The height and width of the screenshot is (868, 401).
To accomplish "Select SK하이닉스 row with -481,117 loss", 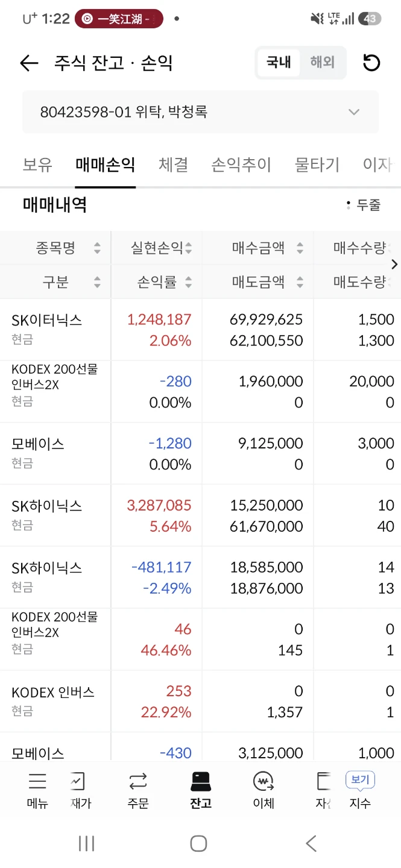I will [47, 568].
